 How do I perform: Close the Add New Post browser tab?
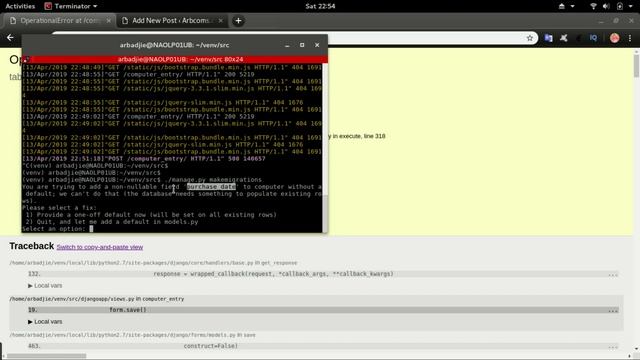221,20
